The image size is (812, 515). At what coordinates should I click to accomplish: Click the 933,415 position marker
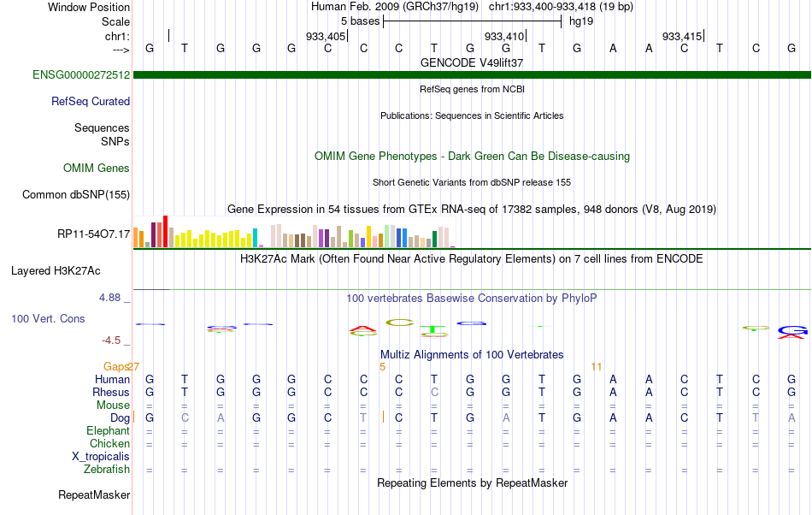683,36
